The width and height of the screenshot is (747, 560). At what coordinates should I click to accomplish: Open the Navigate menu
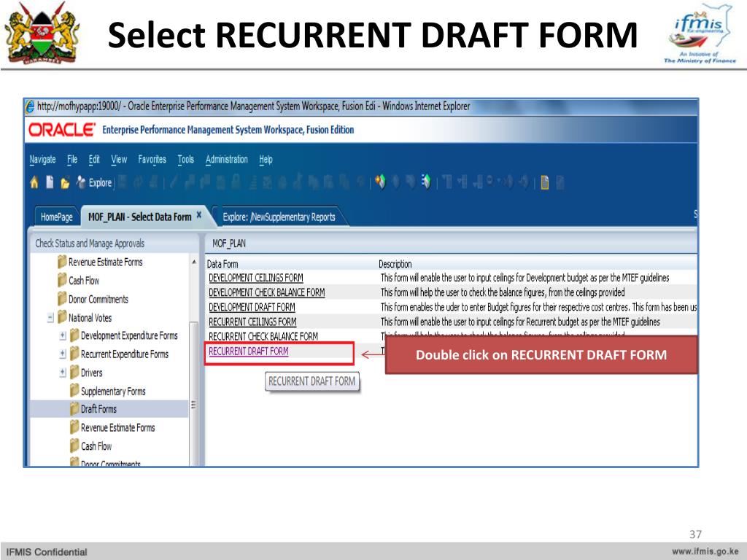tap(42, 160)
